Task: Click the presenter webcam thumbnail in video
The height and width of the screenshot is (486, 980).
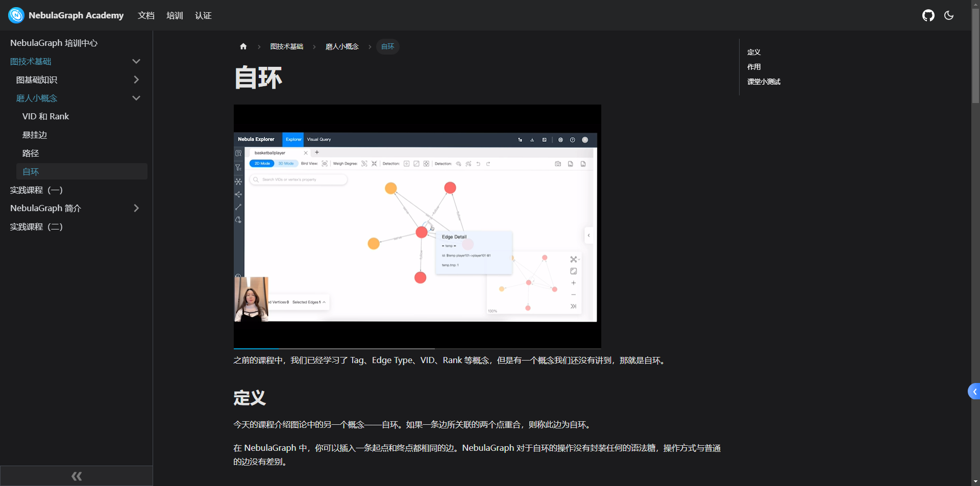Action: point(252,299)
